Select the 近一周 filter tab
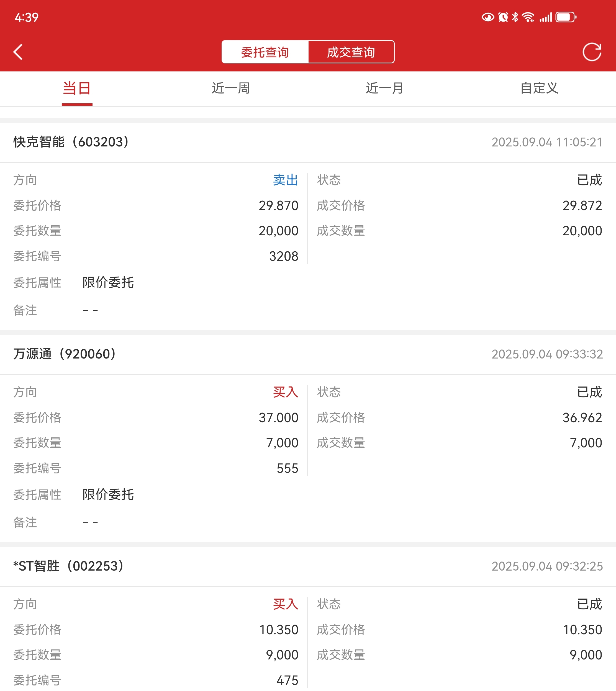The height and width of the screenshot is (691, 616). click(231, 88)
